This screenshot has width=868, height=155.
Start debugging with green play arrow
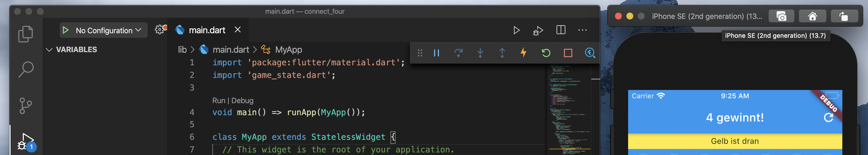click(66, 30)
